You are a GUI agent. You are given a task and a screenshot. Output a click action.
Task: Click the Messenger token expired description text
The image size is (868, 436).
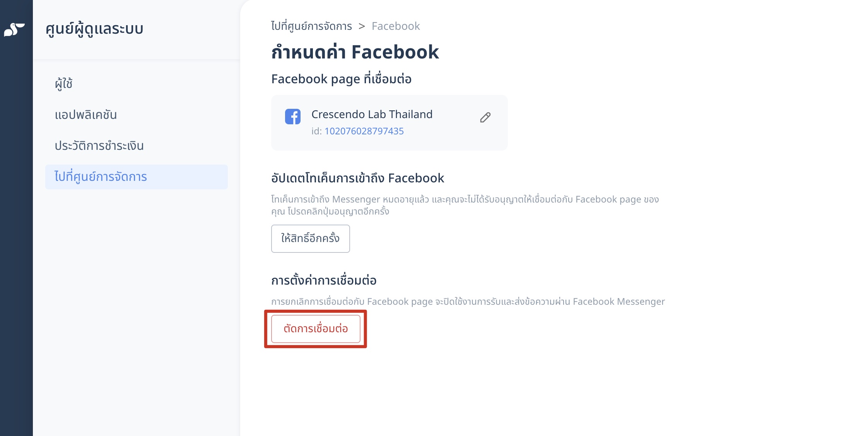tap(465, 205)
